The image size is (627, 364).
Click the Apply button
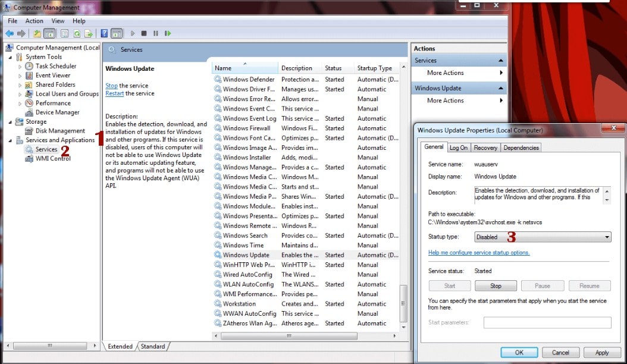click(x=602, y=352)
